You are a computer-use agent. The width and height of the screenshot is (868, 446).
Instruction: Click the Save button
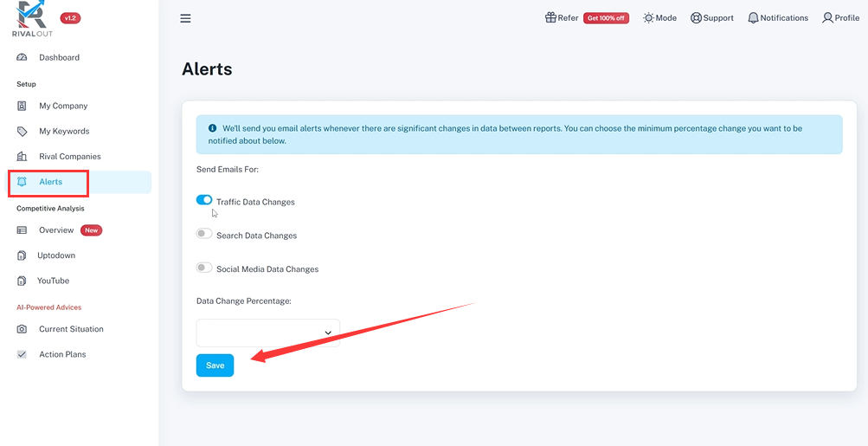215,365
